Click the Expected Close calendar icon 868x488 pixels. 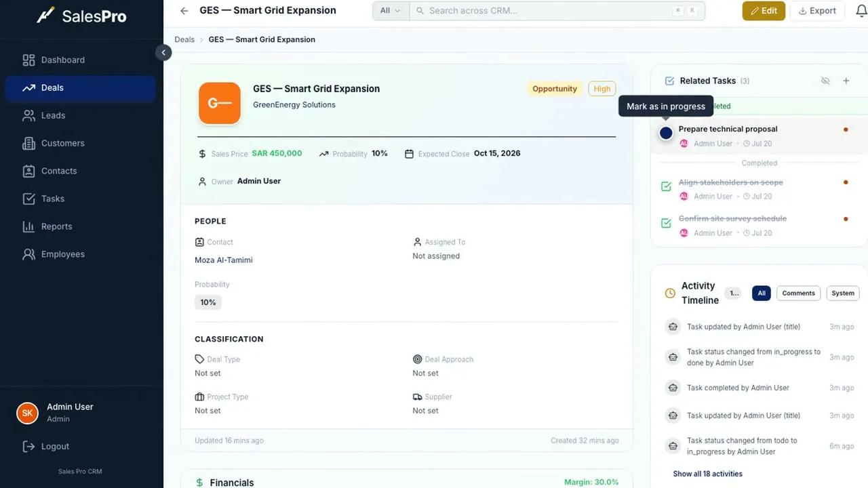click(x=409, y=154)
